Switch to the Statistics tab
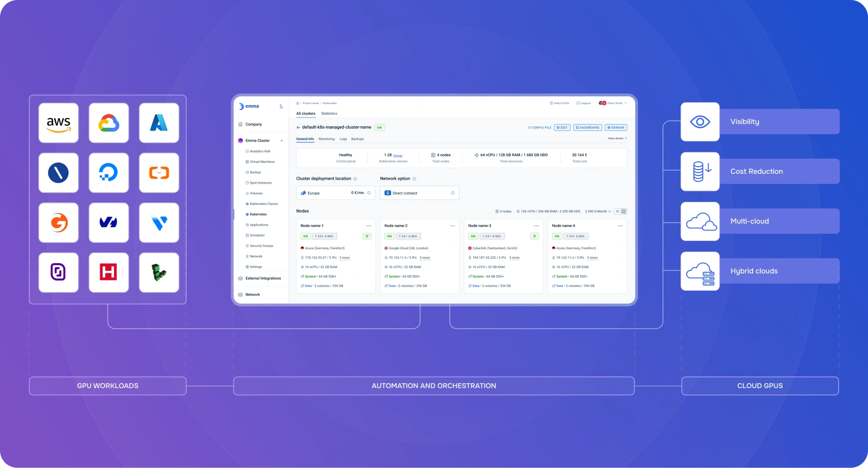The image size is (868, 468). click(x=329, y=114)
